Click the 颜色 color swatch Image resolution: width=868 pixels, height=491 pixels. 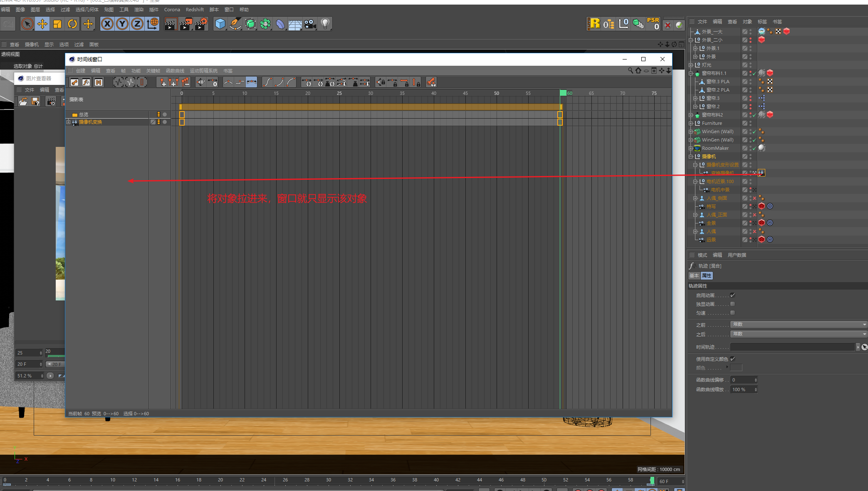point(736,367)
